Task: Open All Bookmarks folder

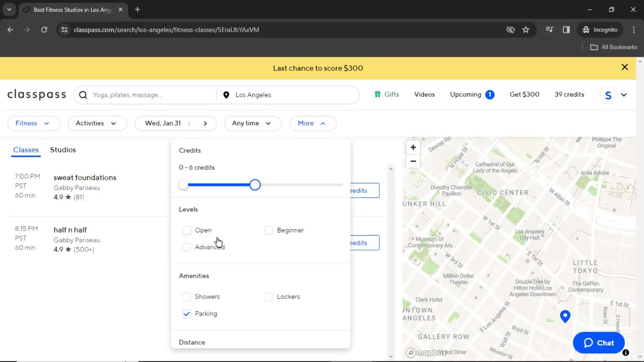Action: (613, 47)
